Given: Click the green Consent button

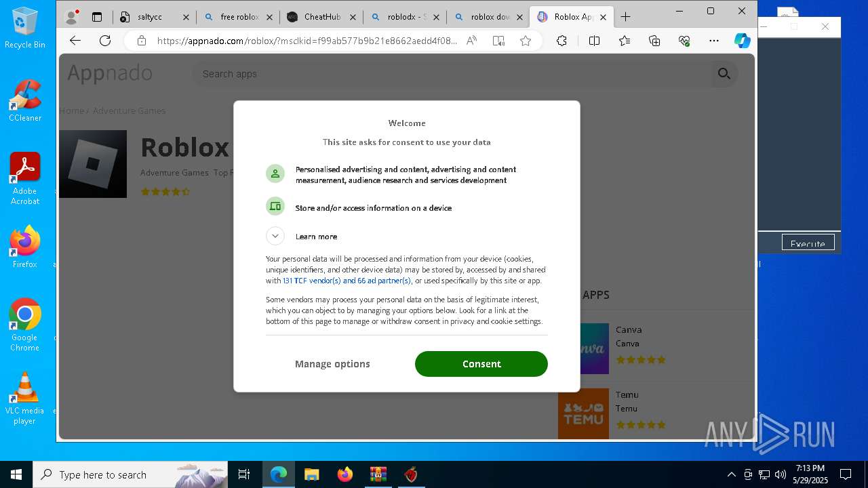Looking at the screenshot, I should coord(481,364).
